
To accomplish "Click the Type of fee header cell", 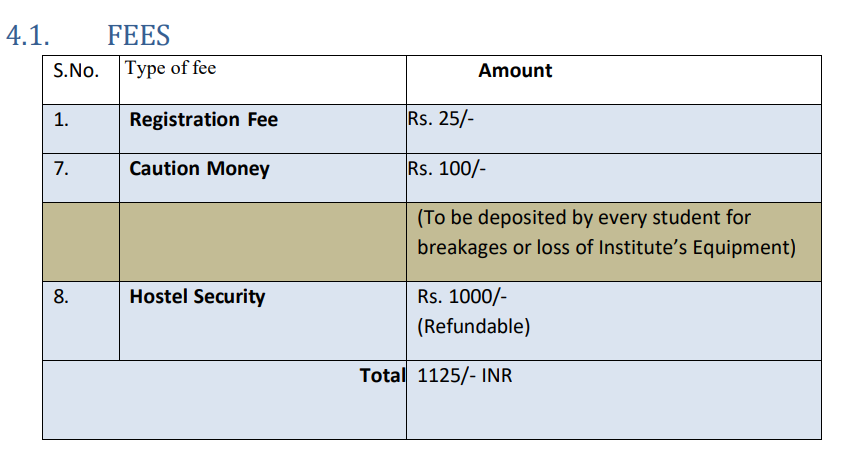I will coord(171,69).
